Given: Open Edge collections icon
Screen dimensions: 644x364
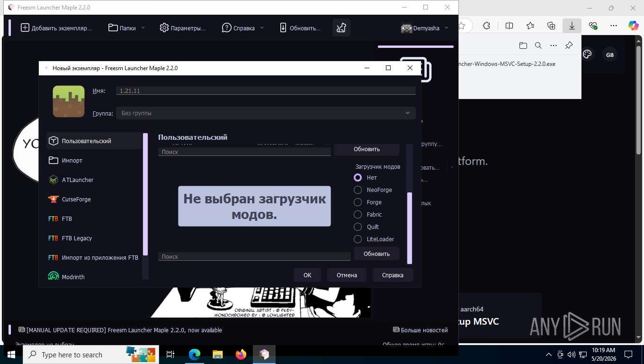Looking at the screenshot, I should pyautogui.click(x=551, y=26).
